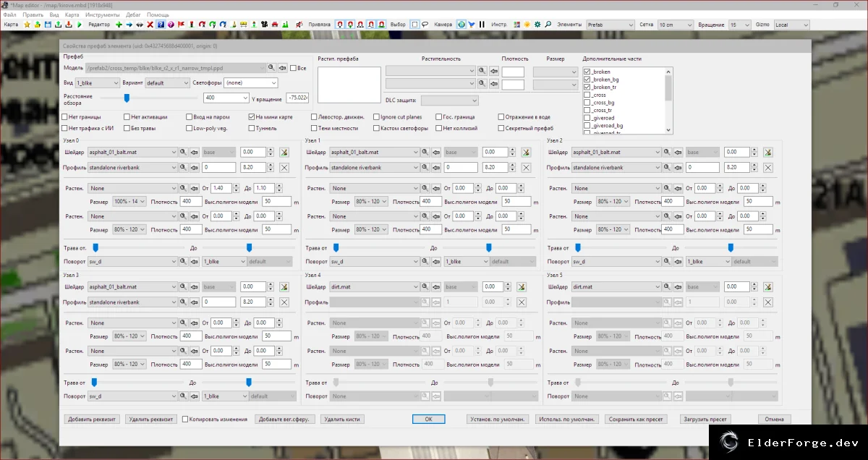The height and width of the screenshot is (460, 868).
Task: Click the Отмена button
Action: [774, 419]
